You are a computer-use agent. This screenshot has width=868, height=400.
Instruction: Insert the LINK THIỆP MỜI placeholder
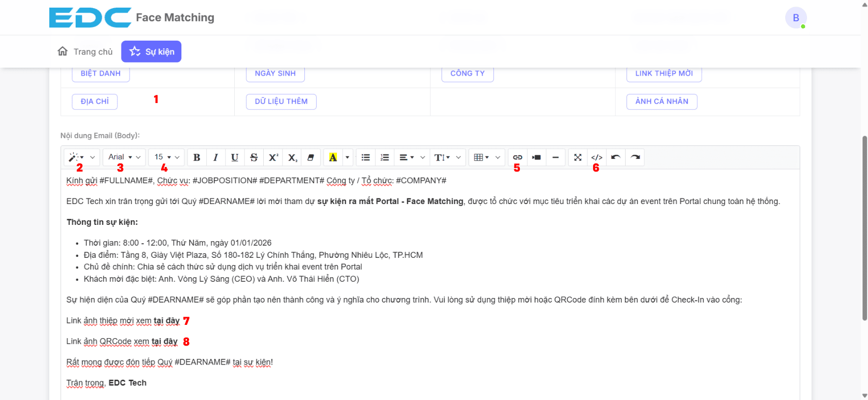664,74
